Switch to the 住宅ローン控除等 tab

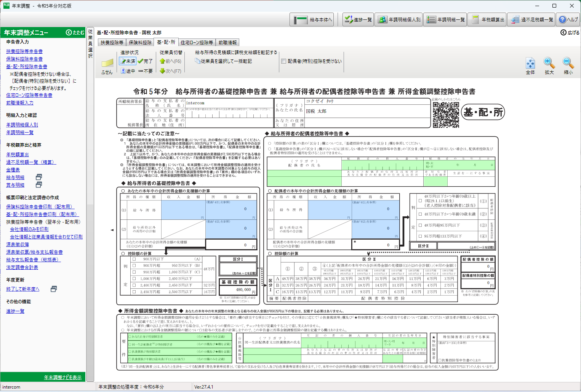point(197,42)
